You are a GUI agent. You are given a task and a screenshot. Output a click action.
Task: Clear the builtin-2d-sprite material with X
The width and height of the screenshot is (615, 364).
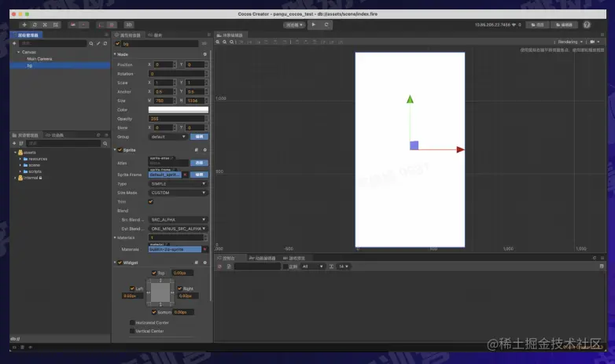point(204,249)
